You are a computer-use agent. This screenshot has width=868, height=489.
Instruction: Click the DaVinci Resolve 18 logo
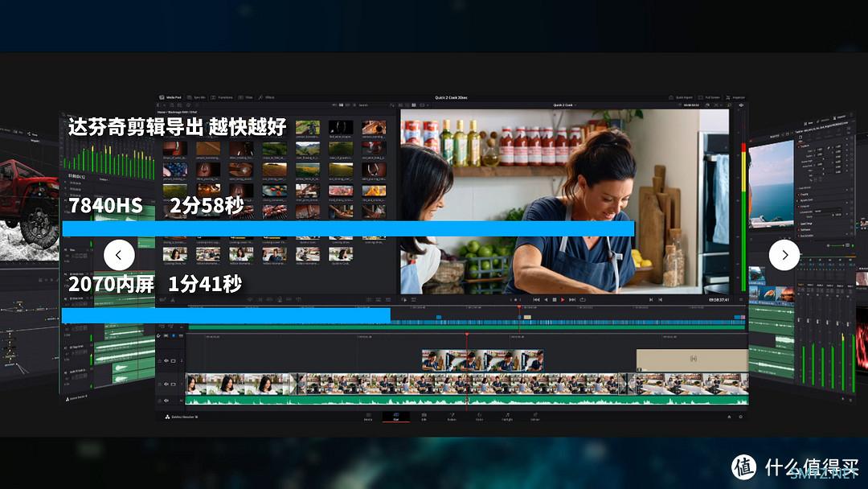pyautogui.click(x=181, y=417)
